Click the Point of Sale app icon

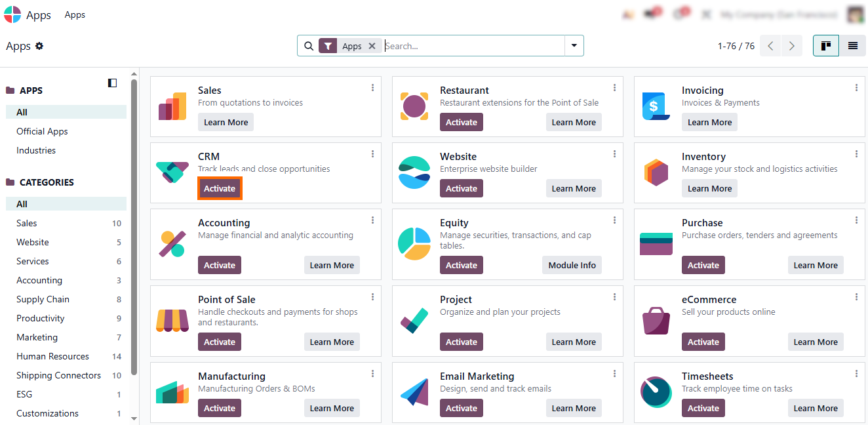pyautogui.click(x=172, y=319)
